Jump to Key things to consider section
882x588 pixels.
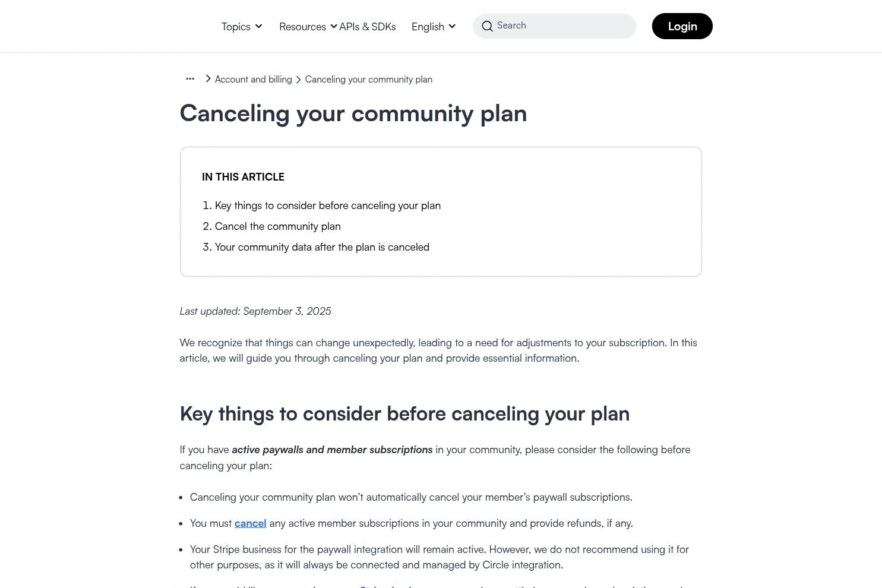(x=328, y=206)
